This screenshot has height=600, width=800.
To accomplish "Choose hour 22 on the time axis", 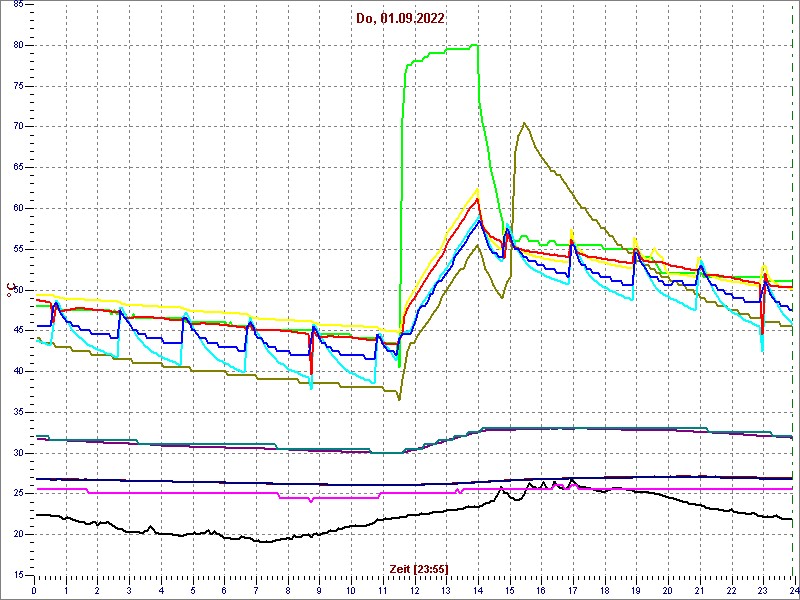I will tap(730, 590).
